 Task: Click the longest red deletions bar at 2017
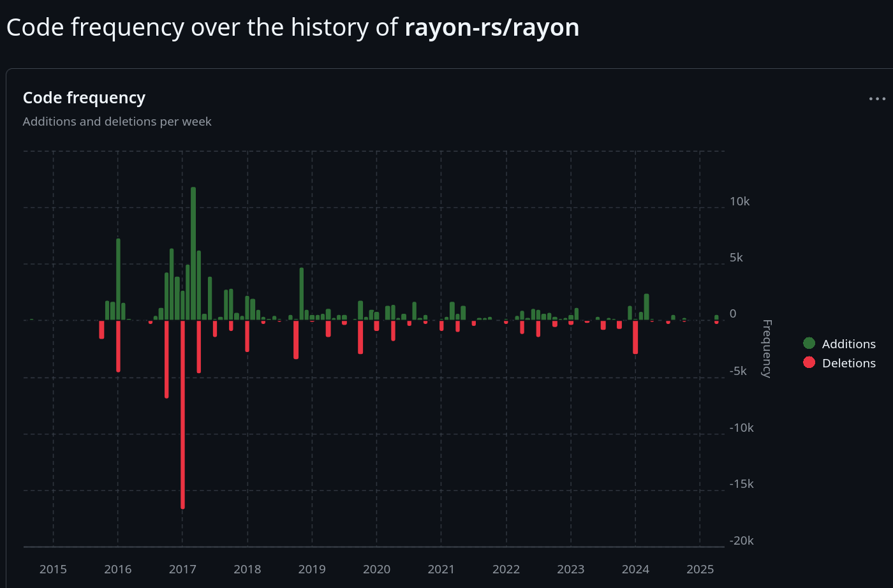(x=182, y=415)
